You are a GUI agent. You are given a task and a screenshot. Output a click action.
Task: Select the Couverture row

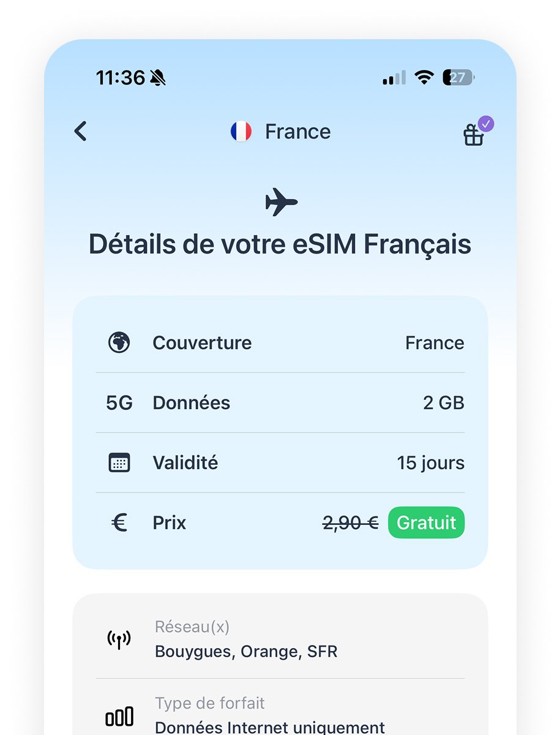280,342
